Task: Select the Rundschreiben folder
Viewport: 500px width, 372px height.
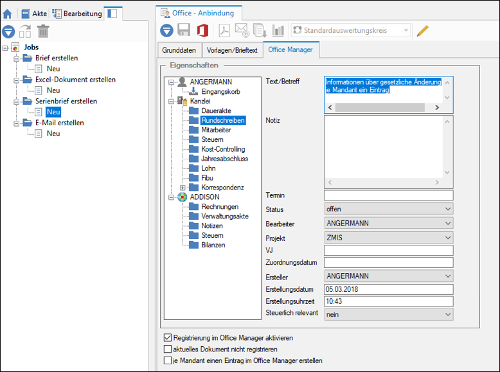Action: (223, 120)
